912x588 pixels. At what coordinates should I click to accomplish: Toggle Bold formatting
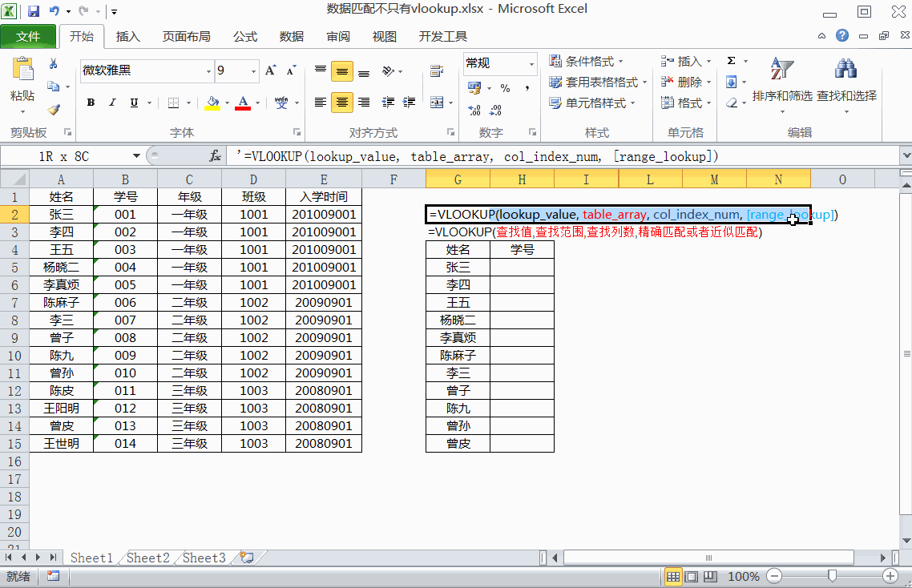[x=91, y=103]
